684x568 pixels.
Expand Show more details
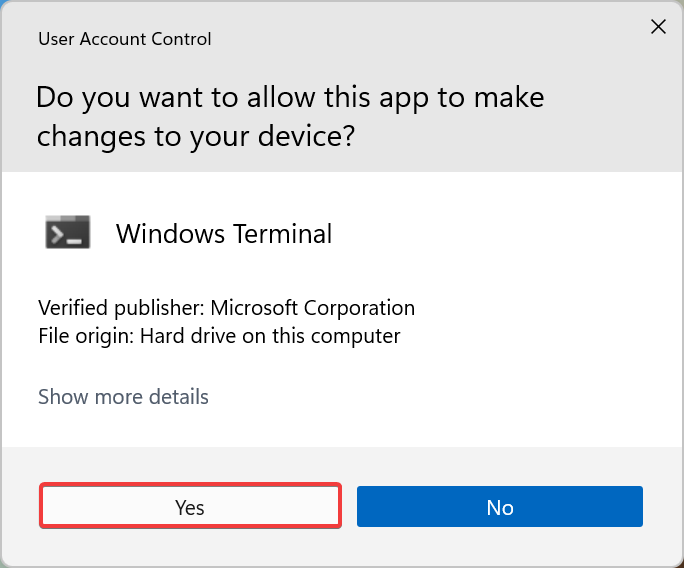123,397
